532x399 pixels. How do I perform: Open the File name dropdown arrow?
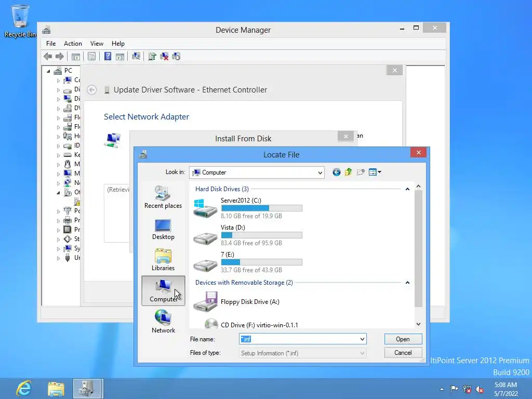pyautogui.click(x=362, y=339)
